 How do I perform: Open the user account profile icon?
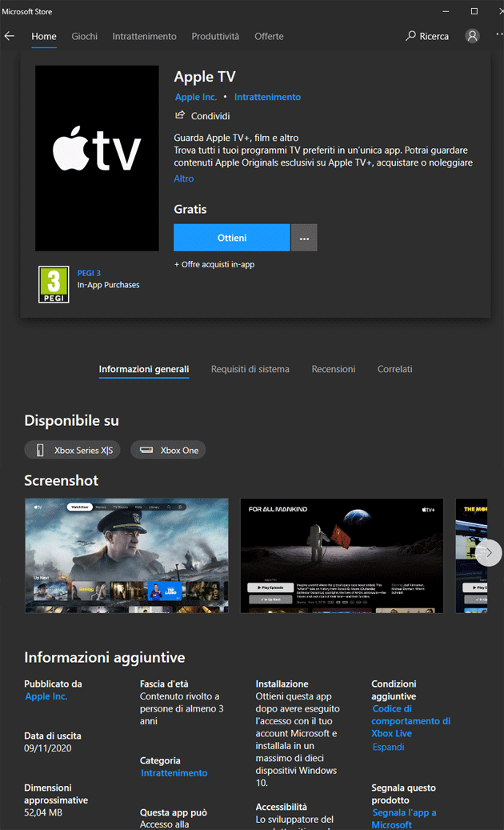[x=473, y=36]
